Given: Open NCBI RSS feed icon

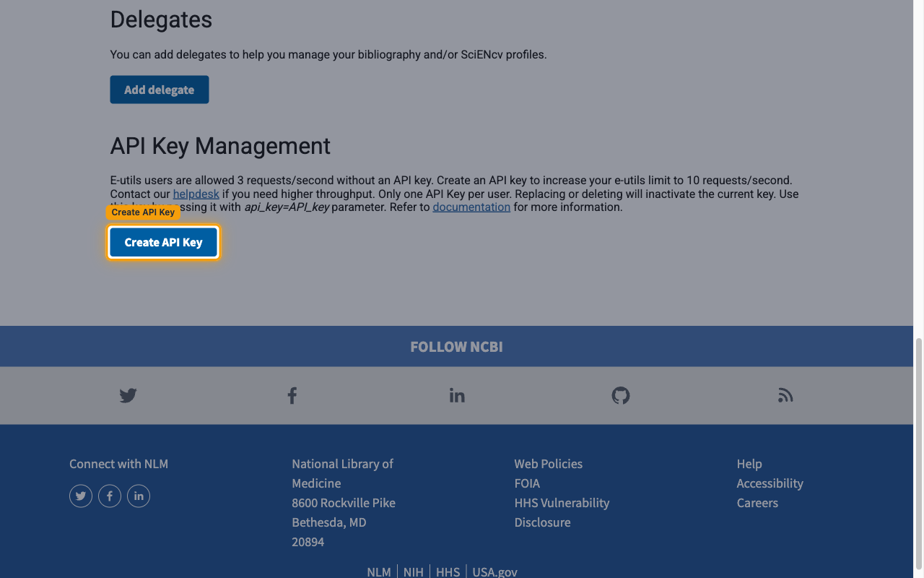Looking at the screenshot, I should point(785,395).
